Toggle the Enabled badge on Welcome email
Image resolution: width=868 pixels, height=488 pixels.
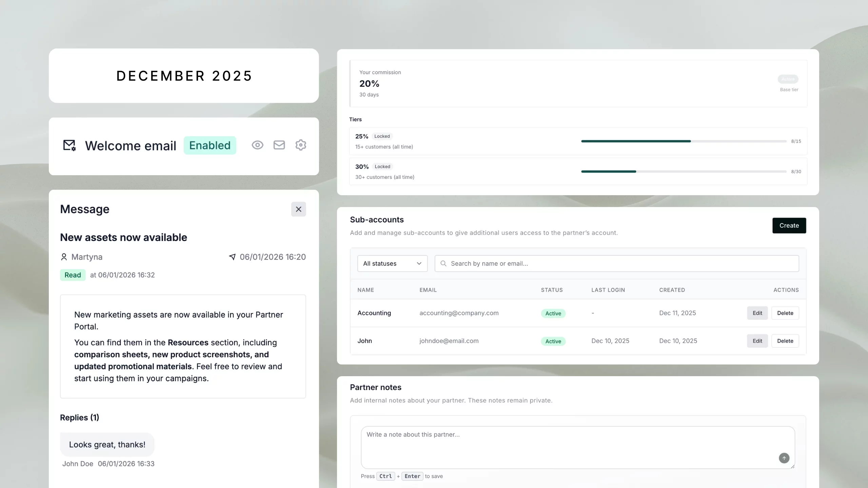[210, 145]
